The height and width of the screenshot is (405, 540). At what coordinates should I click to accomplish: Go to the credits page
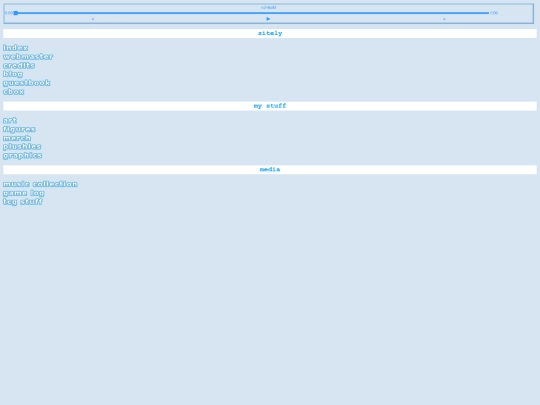pyautogui.click(x=19, y=65)
